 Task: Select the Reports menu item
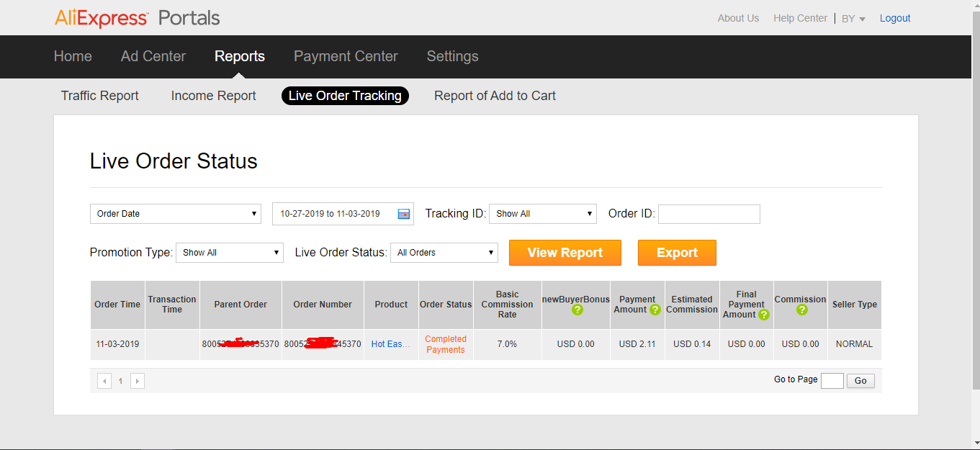[240, 56]
